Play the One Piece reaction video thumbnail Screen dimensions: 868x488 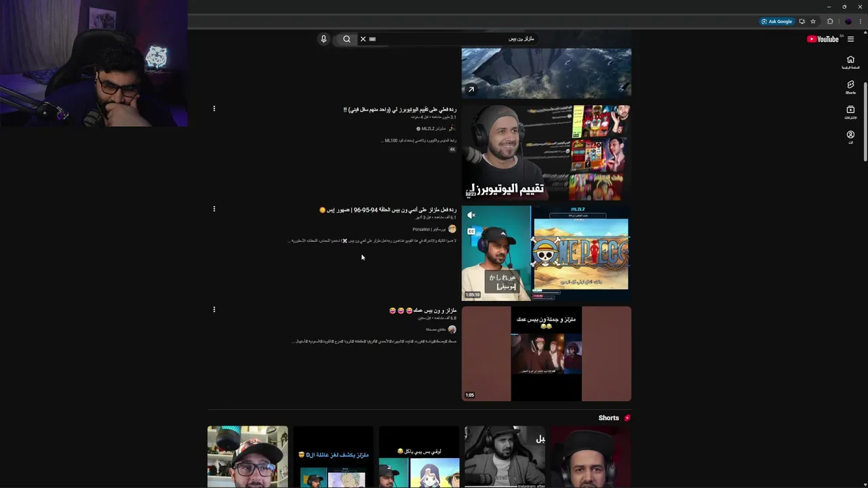tap(547, 253)
